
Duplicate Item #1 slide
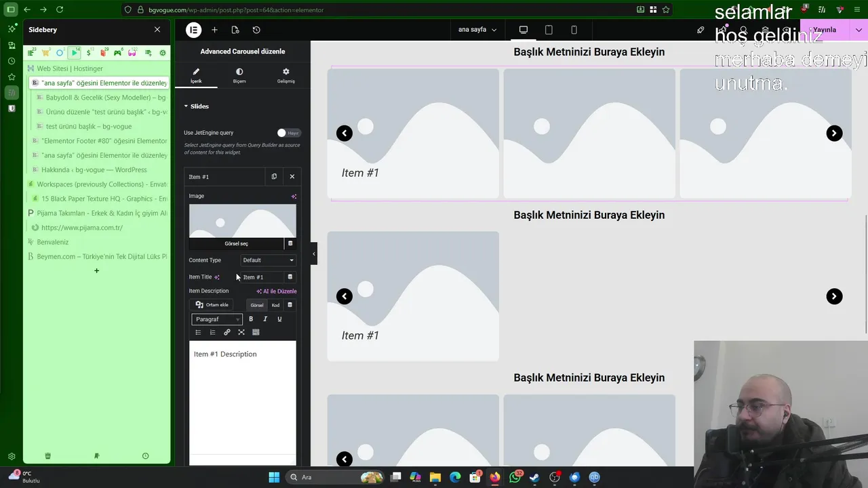pos(274,176)
